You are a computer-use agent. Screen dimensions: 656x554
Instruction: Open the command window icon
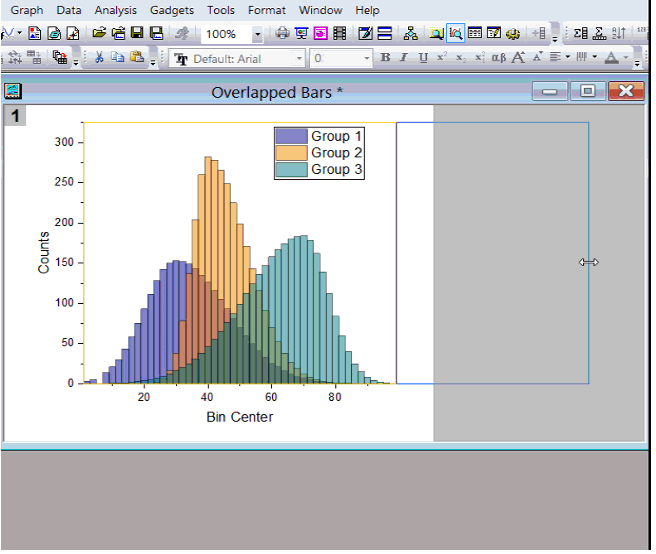(x=475, y=33)
